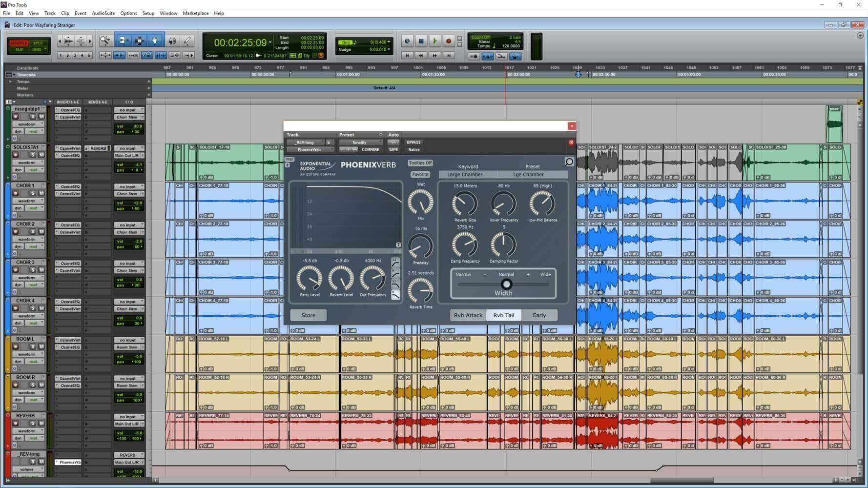Toggle plugin BYPASS button
868x488 pixels.
point(413,142)
